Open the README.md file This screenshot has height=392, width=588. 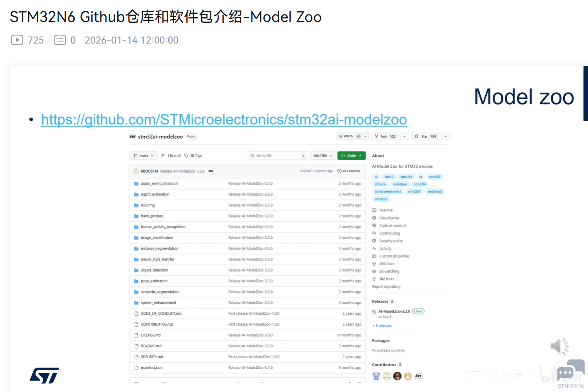pyautogui.click(x=151, y=346)
